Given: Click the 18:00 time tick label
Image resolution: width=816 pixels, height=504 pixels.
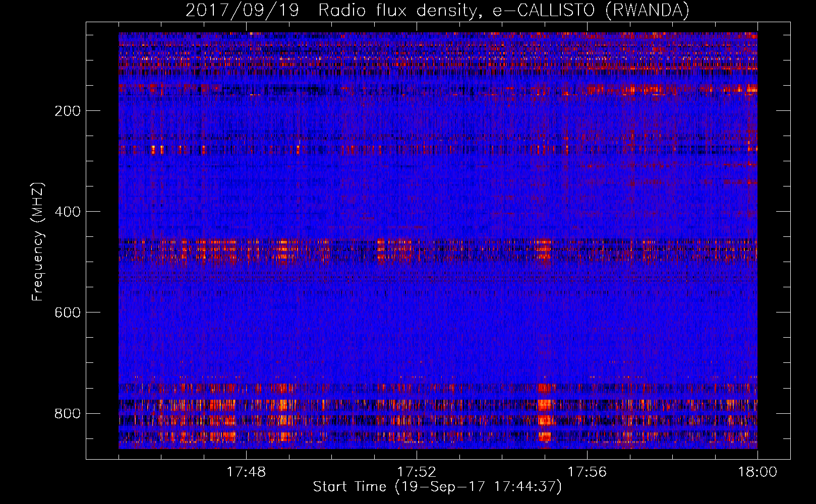Looking at the screenshot, I should coord(757,472).
